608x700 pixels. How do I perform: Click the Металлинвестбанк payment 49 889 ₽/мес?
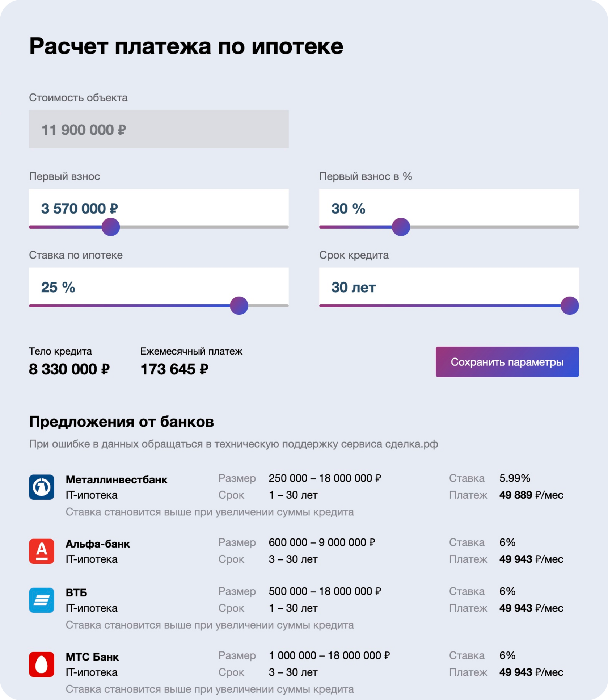531,495
